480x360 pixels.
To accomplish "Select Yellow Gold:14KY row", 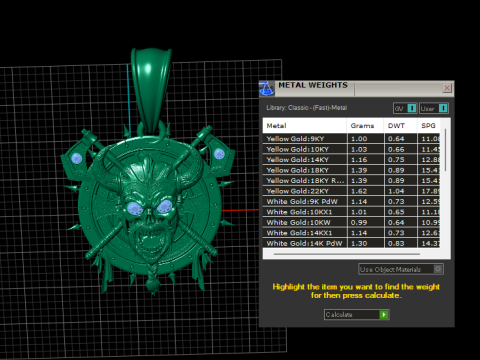I will pos(351,160).
